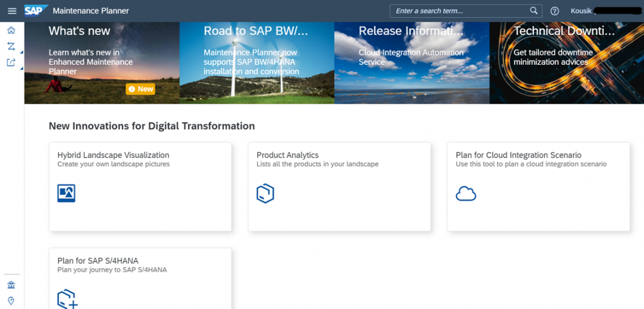Open Product Analytics tile title
Image resolution: width=644 pixels, height=309 pixels.
click(287, 155)
